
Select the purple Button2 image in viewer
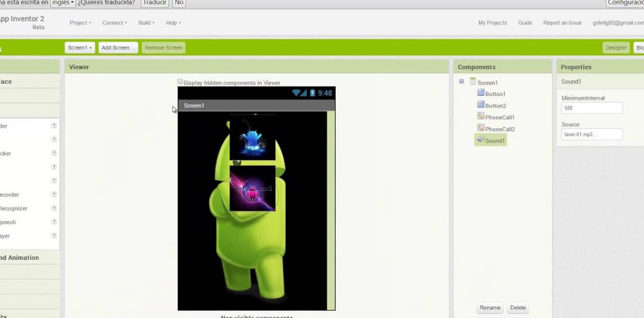click(x=253, y=188)
